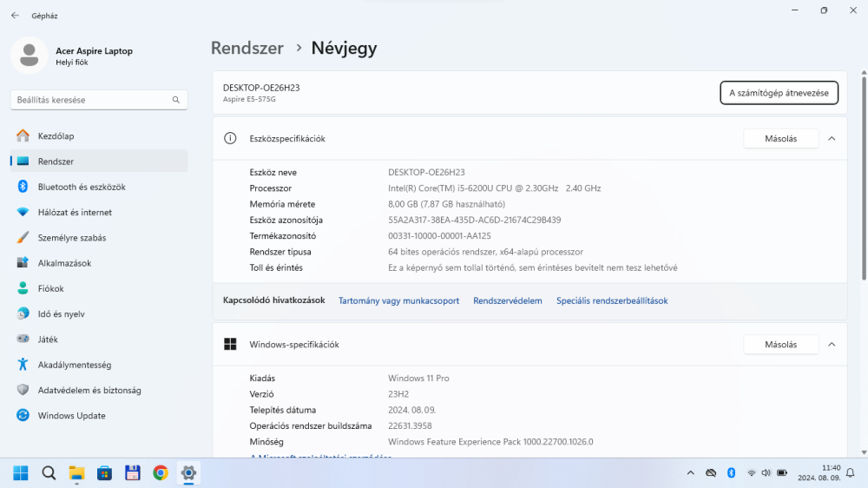
Task: Open Adatvédelem és biztonság settings
Action: pyautogui.click(x=89, y=391)
